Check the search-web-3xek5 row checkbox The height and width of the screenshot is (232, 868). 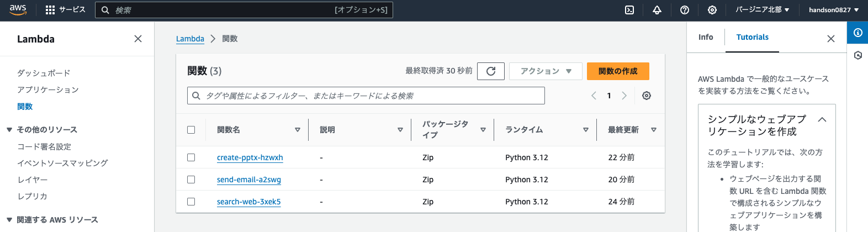click(x=191, y=202)
